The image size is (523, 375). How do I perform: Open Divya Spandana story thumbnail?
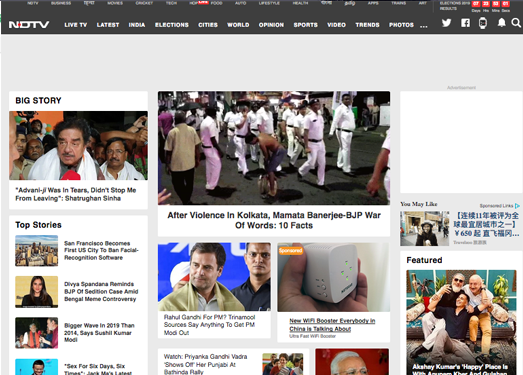point(37,292)
